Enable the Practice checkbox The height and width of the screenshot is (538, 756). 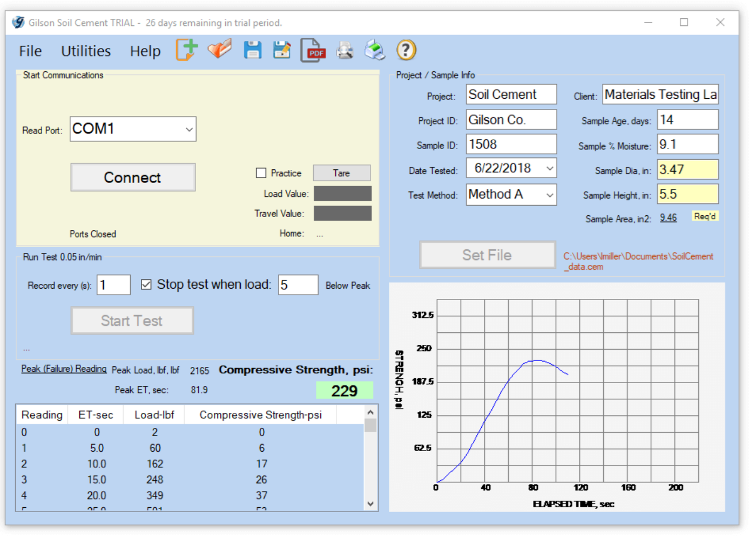(261, 173)
